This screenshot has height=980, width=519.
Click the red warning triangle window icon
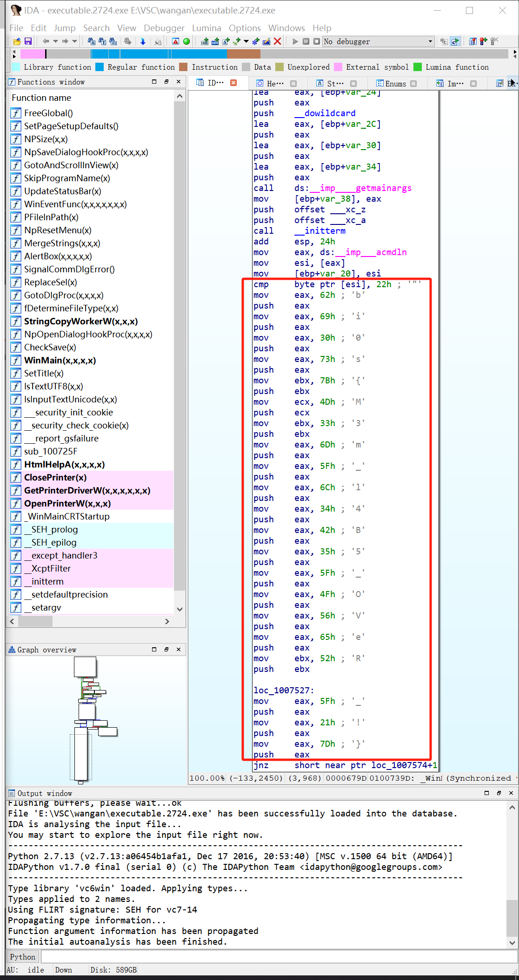pyautogui.click(x=175, y=41)
